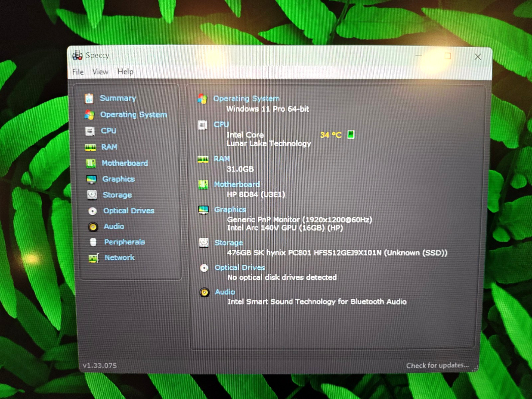Select Optical Drives in the sidebar

point(129,211)
